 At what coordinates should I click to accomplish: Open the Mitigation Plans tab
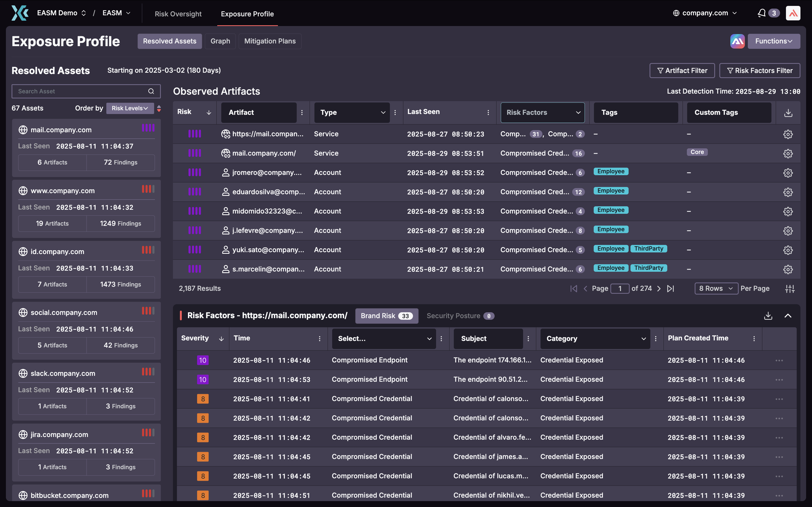(270, 41)
